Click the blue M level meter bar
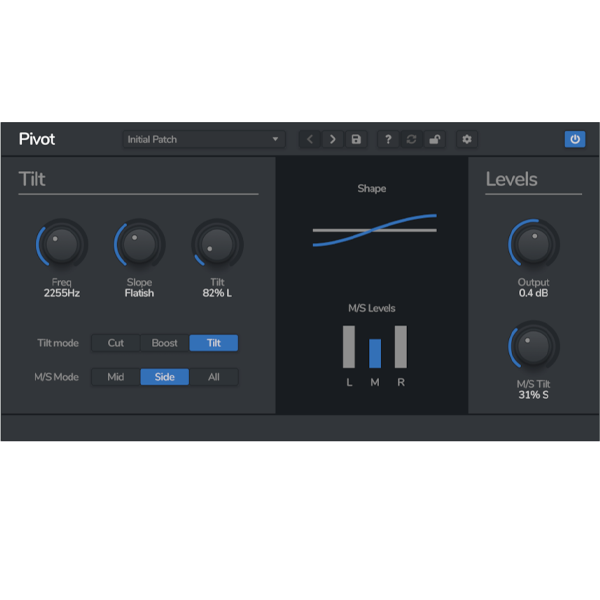The width and height of the screenshot is (600, 600). [x=375, y=354]
